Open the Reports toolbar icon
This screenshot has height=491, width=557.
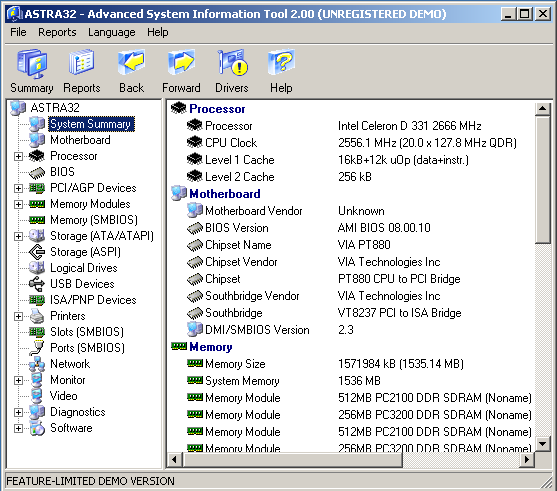(x=81, y=63)
